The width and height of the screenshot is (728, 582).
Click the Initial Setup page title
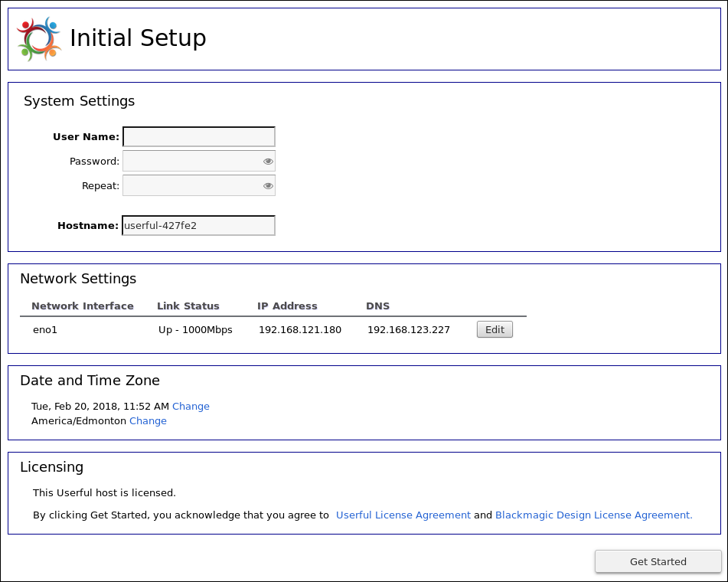(138, 38)
